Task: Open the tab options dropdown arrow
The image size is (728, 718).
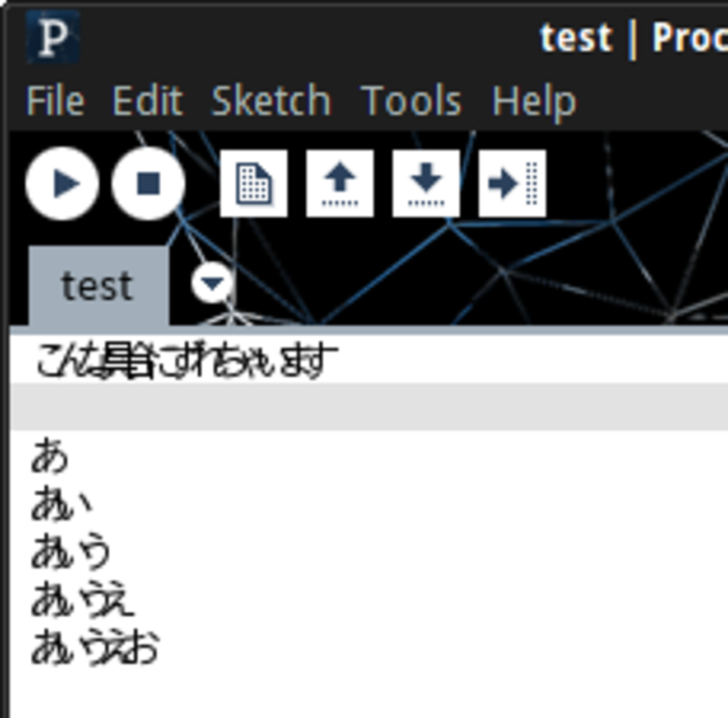Action: (x=212, y=284)
